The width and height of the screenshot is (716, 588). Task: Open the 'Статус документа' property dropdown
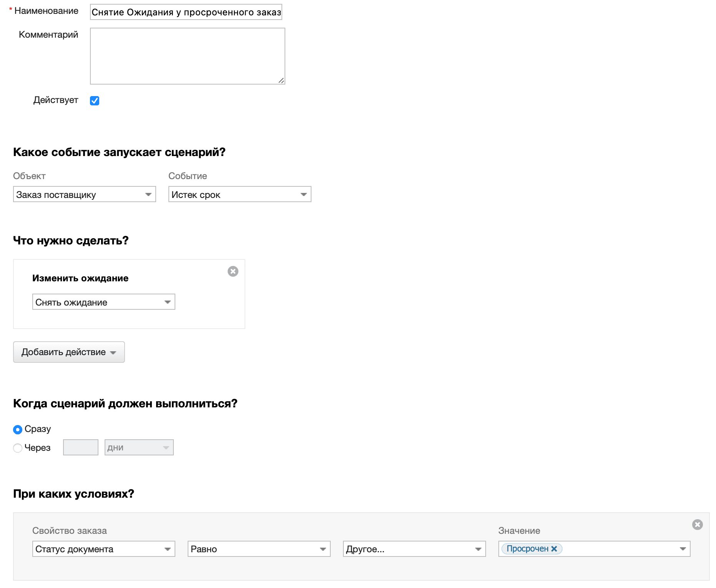tap(103, 549)
